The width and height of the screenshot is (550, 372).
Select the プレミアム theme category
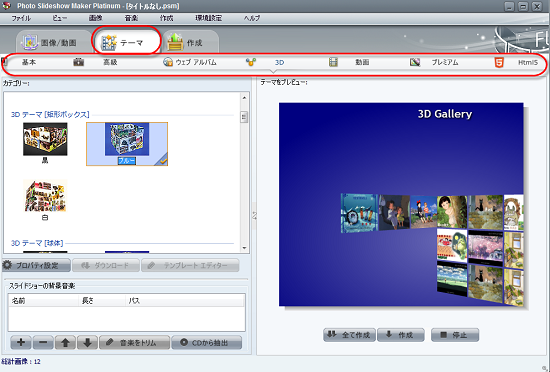[445, 62]
